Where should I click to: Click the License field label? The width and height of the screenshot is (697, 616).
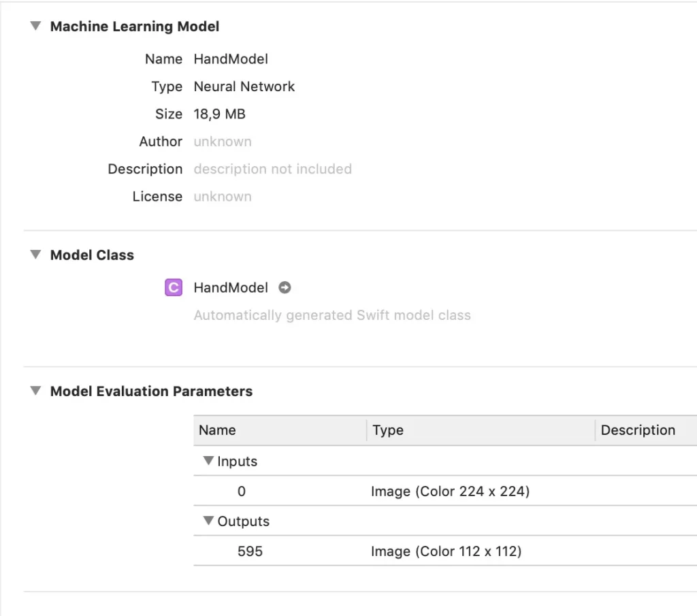(x=157, y=197)
